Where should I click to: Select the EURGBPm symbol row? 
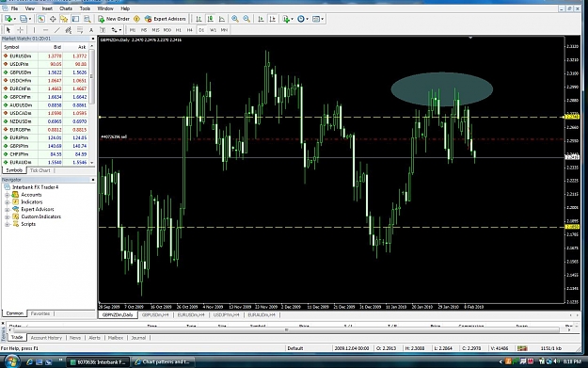point(45,130)
